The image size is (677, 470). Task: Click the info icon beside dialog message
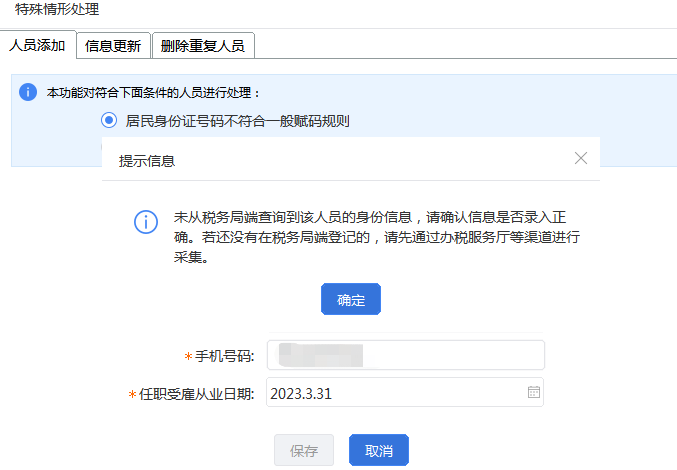147,221
